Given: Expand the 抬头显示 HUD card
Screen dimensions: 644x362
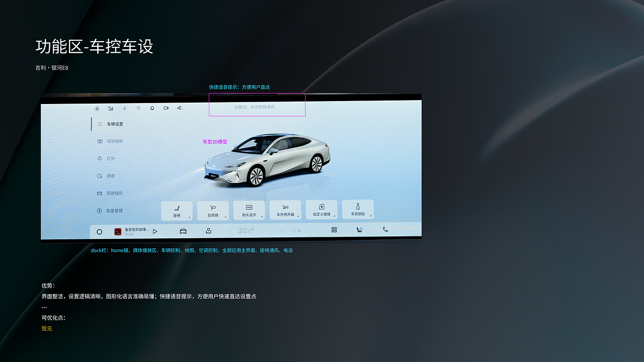Looking at the screenshot, I should click(249, 210).
